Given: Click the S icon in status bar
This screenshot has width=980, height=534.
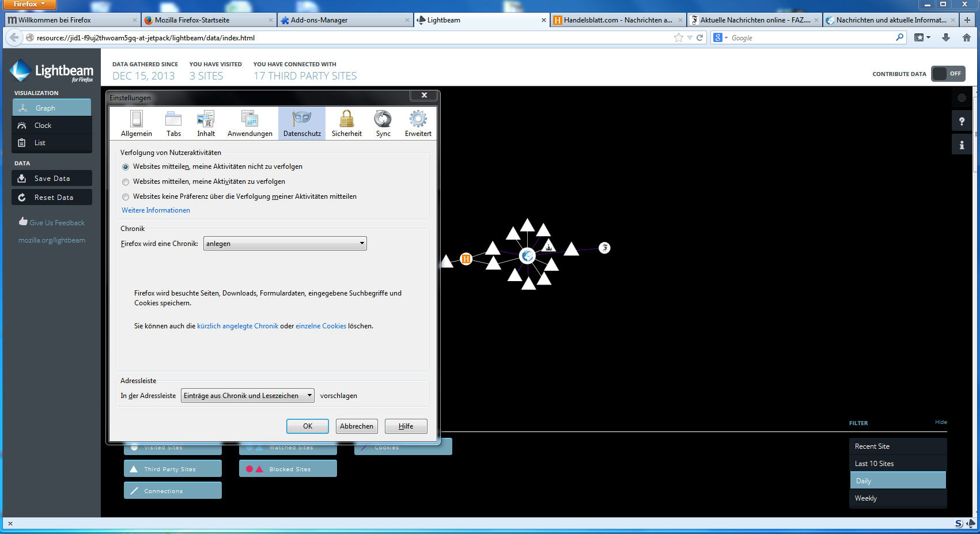Looking at the screenshot, I should (x=959, y=524).
